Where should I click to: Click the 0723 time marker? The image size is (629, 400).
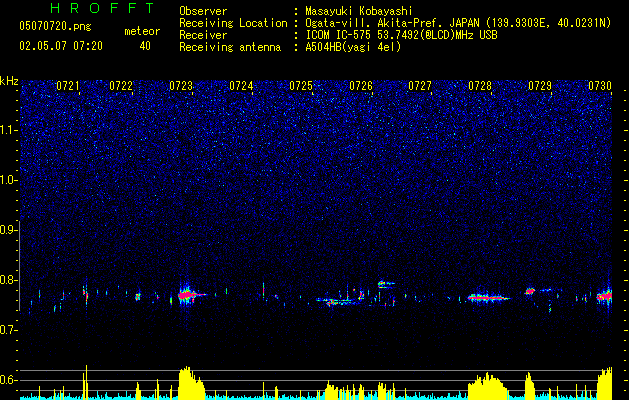click(x=181, y=85)
